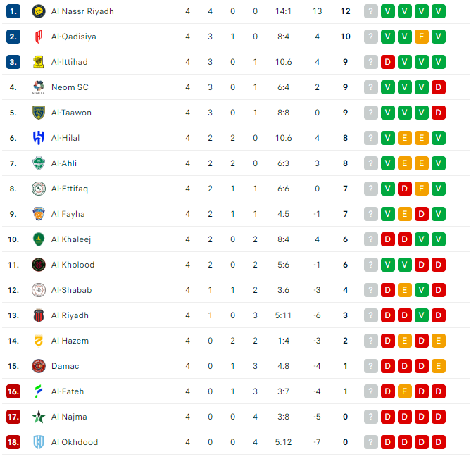Click the gray upcoming match badge for Al Nassr
Viewport: 476px width, 459px height.
tap(370, 11)
